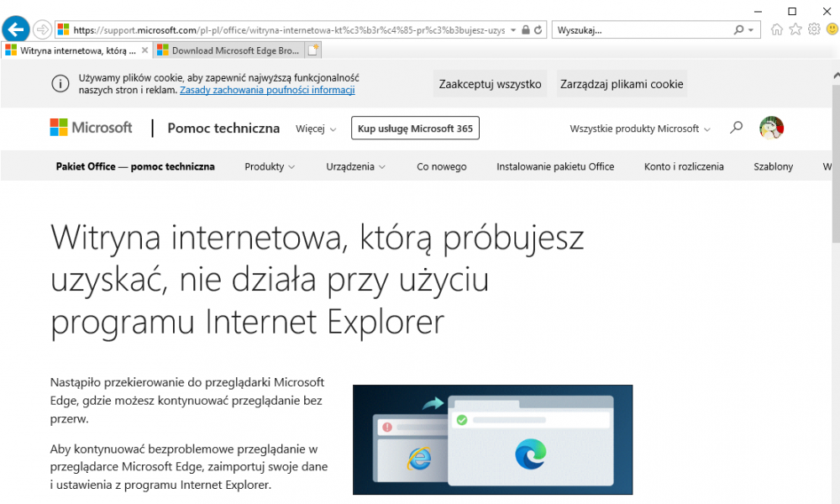This screenshot has width=840, height=504.
Task: Click the Back navigation arrow
Action: 16,29
